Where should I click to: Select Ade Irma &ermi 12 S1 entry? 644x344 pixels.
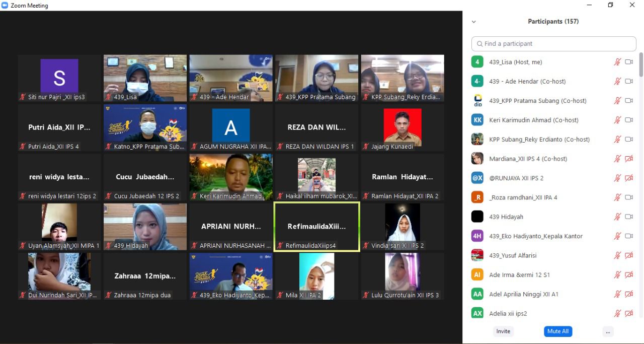[519, 274]
